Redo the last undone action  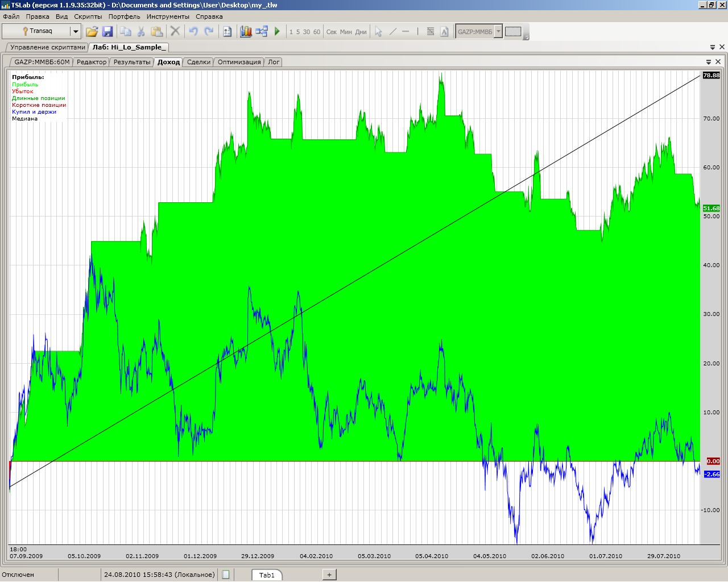pyautogui.click(x=209, y=31)
